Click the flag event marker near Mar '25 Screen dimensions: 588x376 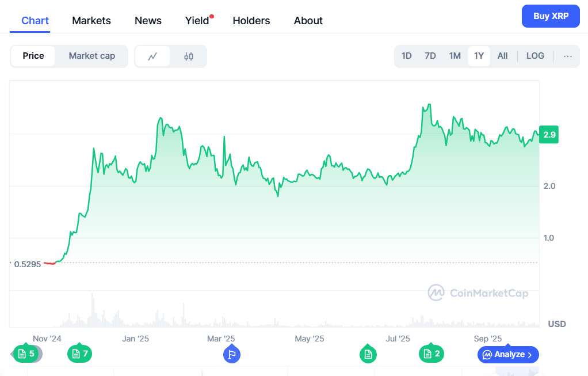click(232, 354)
